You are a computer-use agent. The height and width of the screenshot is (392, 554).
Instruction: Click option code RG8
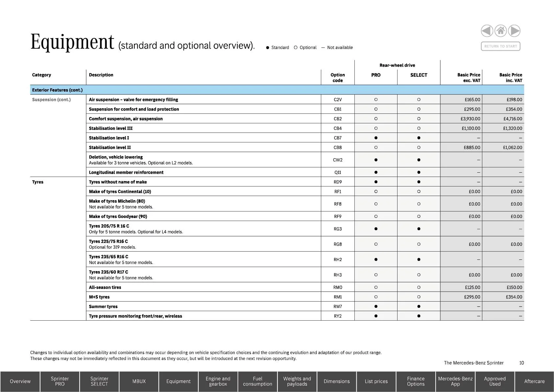pyautogui.click(x=338, y=244)
